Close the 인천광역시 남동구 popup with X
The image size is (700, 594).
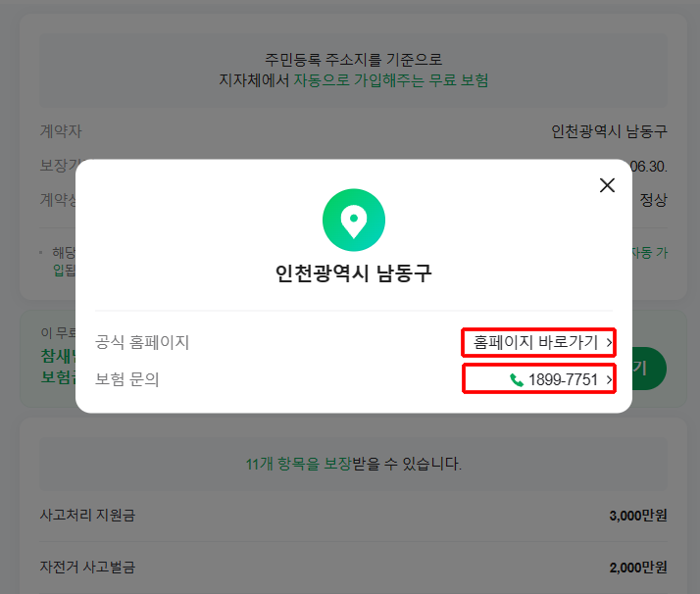tap(607, 185)
